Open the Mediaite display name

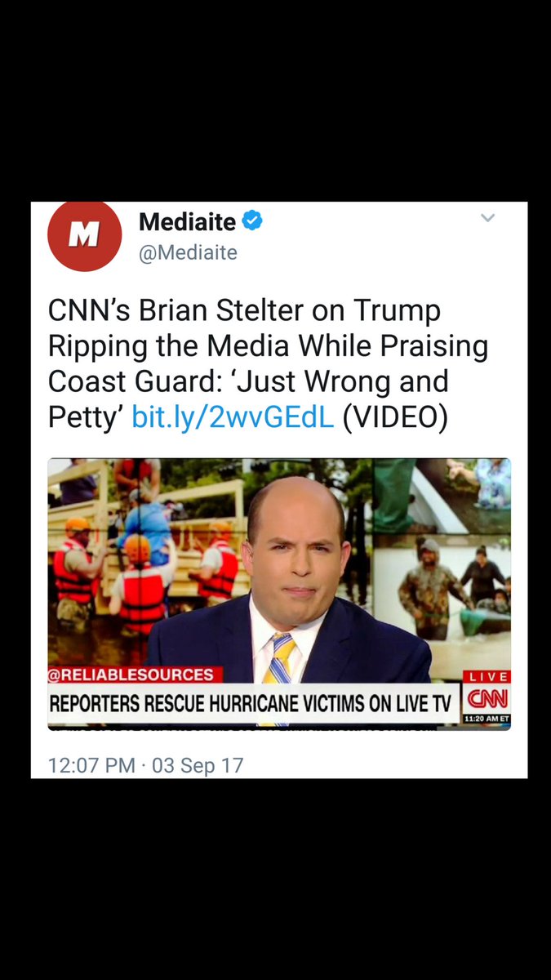pos(188,221)
